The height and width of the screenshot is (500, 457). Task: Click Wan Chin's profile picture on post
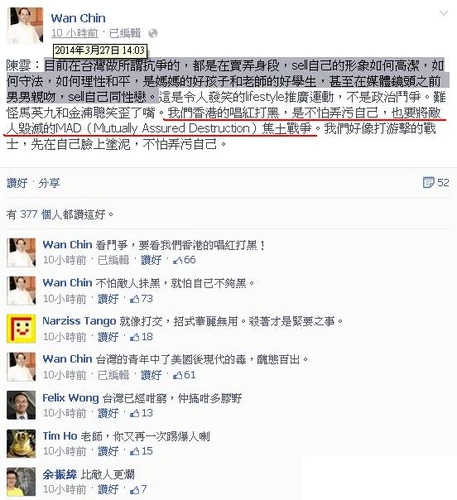tap(25, 26)
